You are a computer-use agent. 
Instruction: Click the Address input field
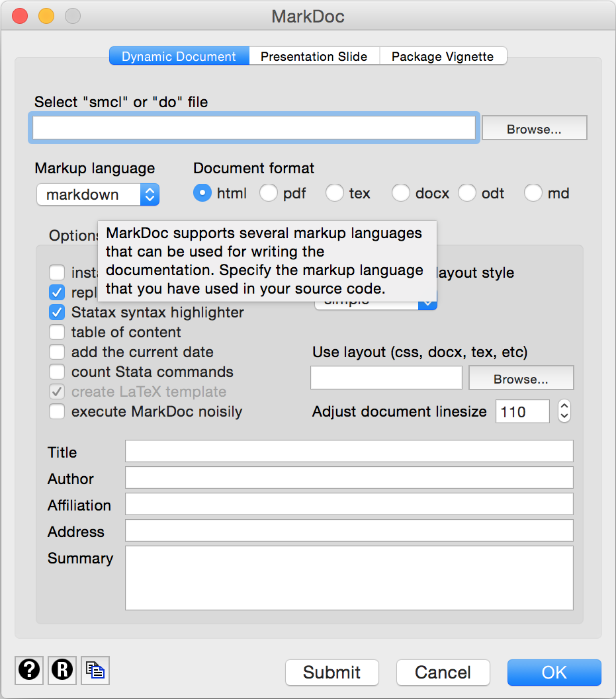pyautogui.click(x=349, y=530)
